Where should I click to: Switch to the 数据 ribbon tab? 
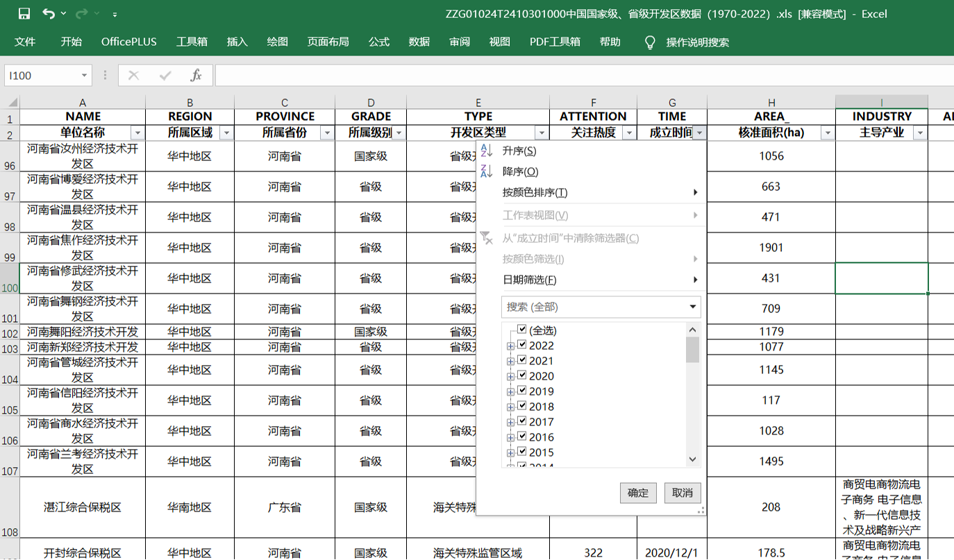tap(419, 42)
